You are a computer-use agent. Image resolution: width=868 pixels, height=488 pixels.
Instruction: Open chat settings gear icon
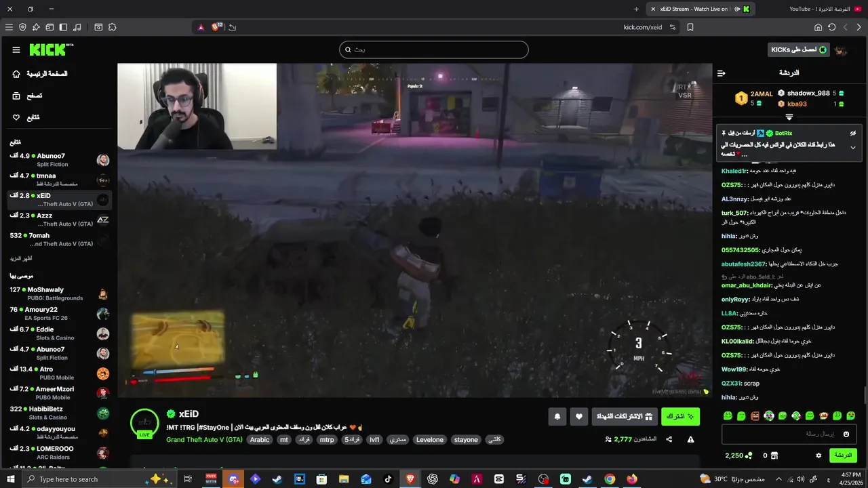[818, 455]
